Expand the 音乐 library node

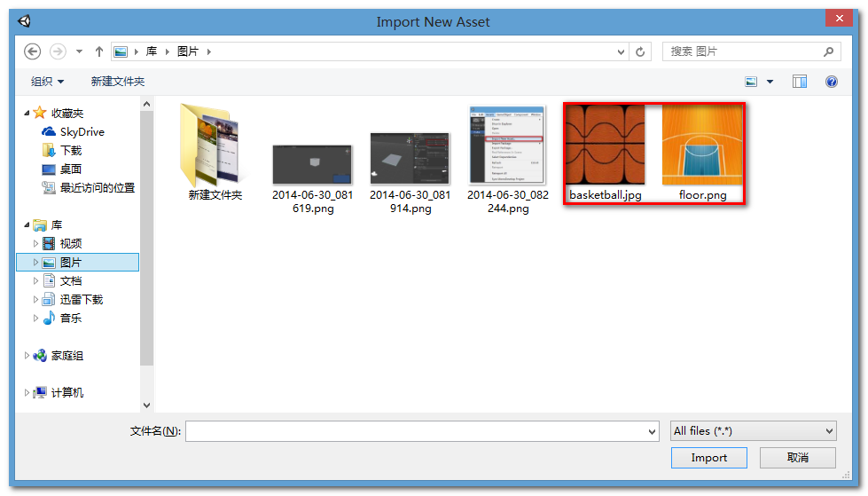click(x=36, y=319)
